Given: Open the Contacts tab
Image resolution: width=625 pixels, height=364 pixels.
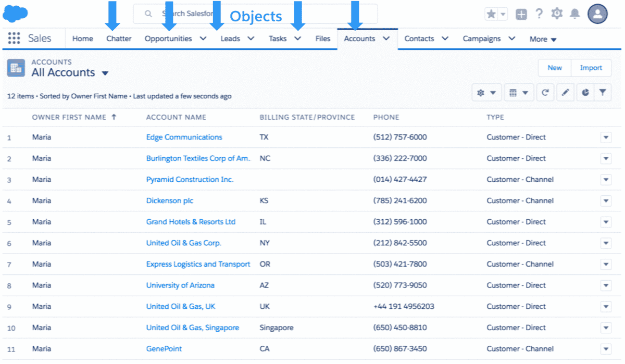Looking at the screenshot, I should tap(419, 39).
